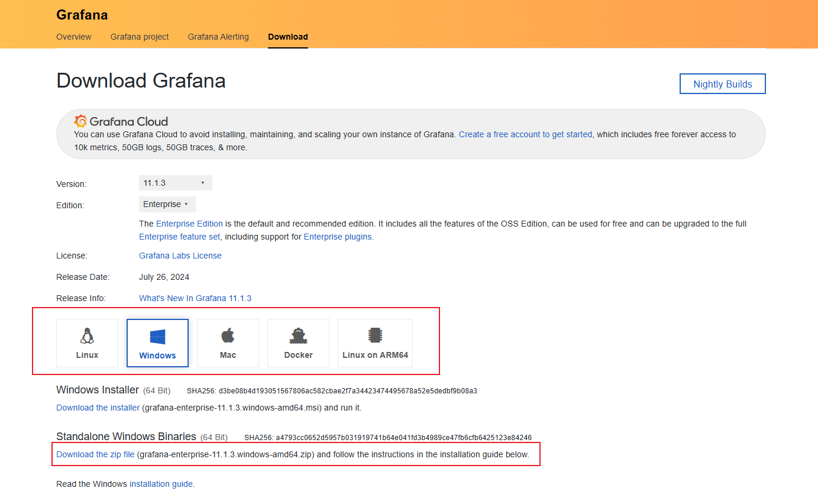Select the Windows logo platform tile
The width and height of the screenshot is (818, 504).
[x=157, y=343]
